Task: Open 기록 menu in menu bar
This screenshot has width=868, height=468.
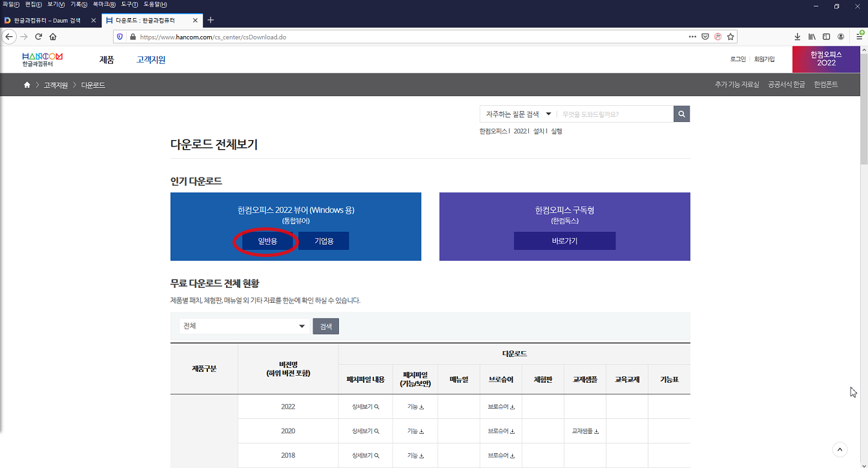Action: point(79,5)
